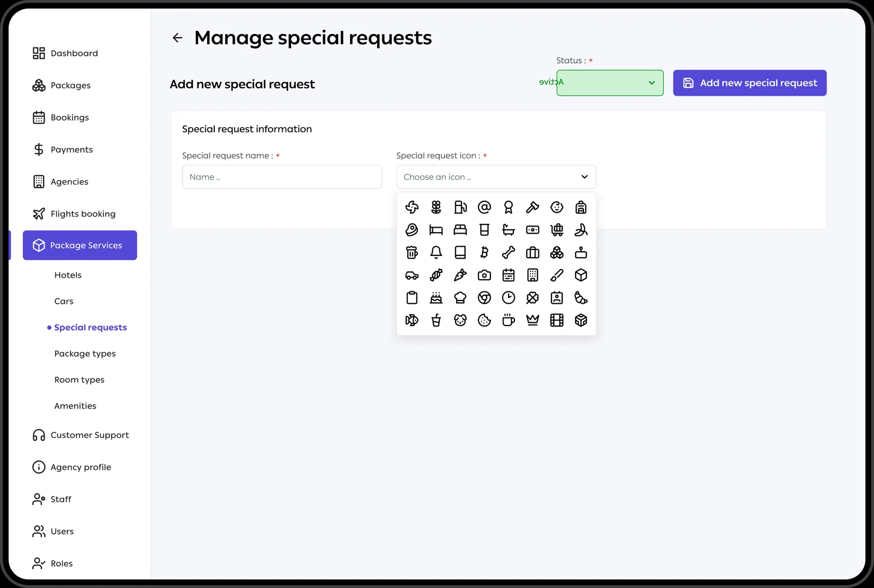
Task: Open Room types in the sidebar
Action: [x=79, y=380]
